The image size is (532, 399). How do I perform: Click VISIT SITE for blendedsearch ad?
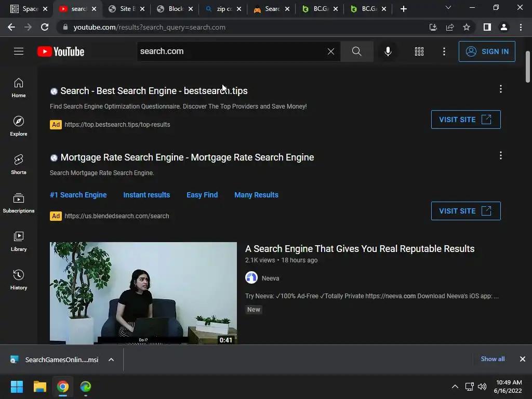[x=465, y=211]
